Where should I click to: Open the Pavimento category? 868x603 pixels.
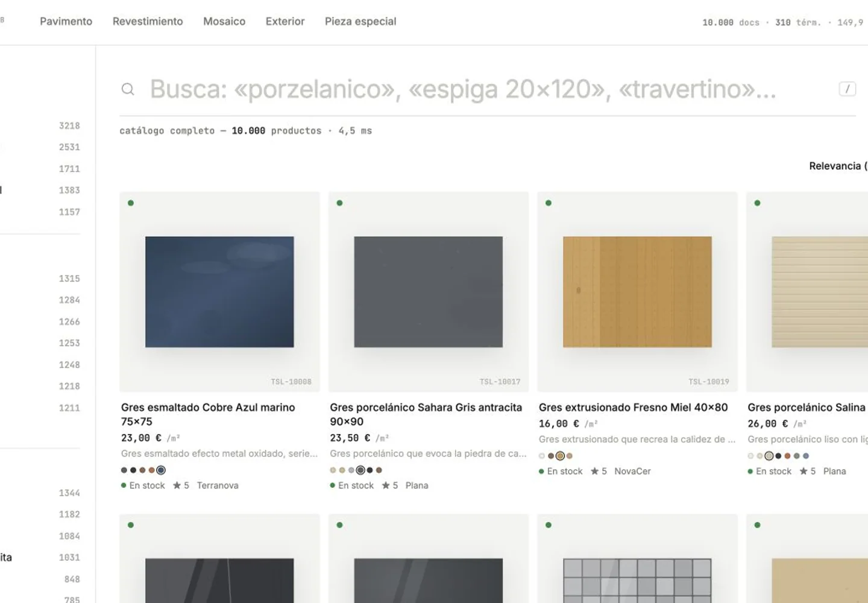coord(66,22)
